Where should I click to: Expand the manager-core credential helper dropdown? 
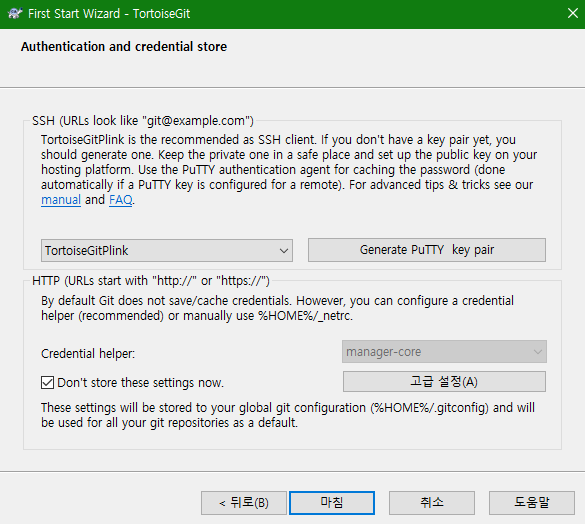tap(444, 352)
